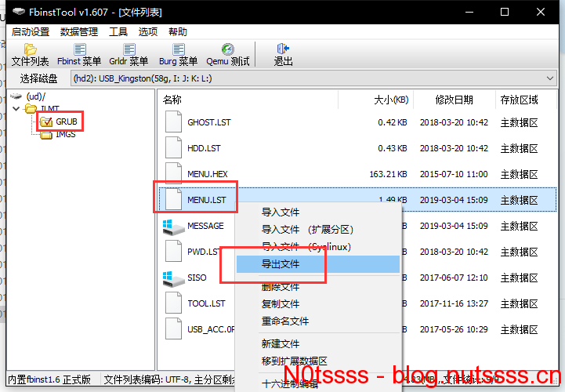Choose 移到扩展数据区 in context menu
The height and width of the screenshot is (392, 565).
(x=318, y=361)
